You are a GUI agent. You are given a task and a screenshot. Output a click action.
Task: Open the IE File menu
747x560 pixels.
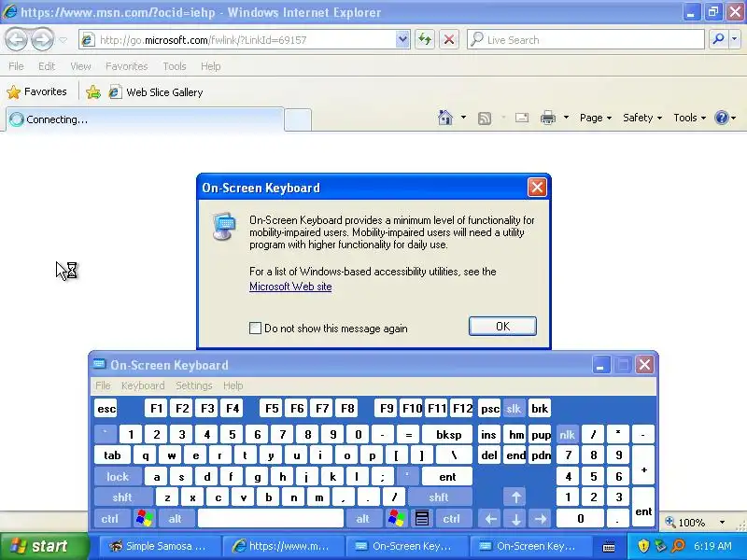(x=16, y=66)
